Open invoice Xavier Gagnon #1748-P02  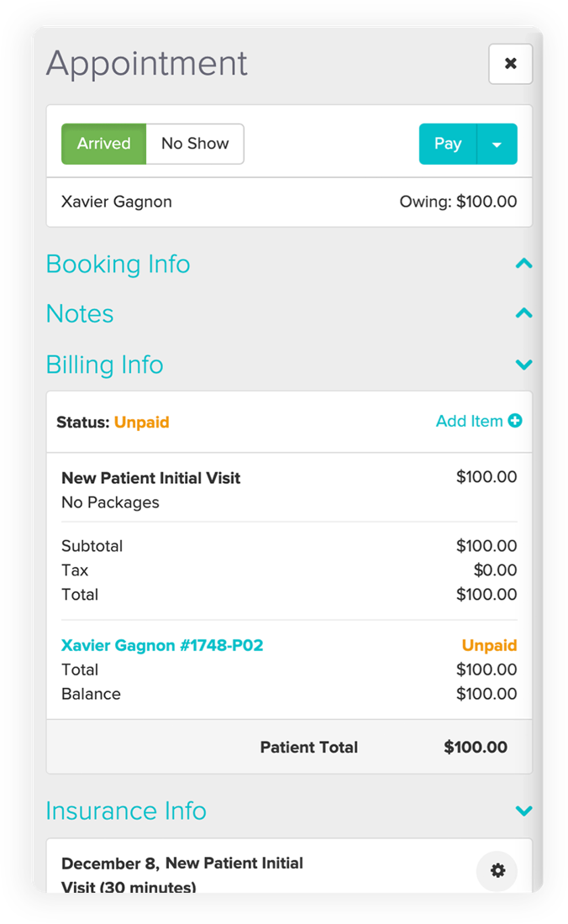pos(162,645)
